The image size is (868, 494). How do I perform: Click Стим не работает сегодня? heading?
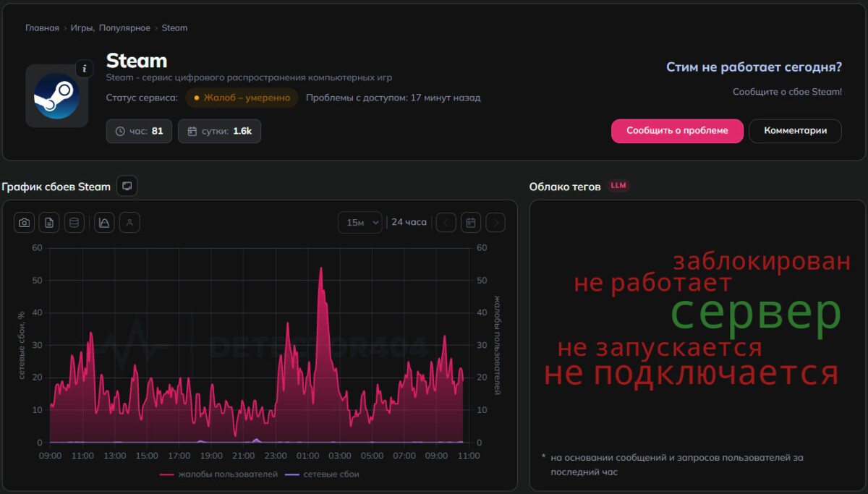[754, 67]
